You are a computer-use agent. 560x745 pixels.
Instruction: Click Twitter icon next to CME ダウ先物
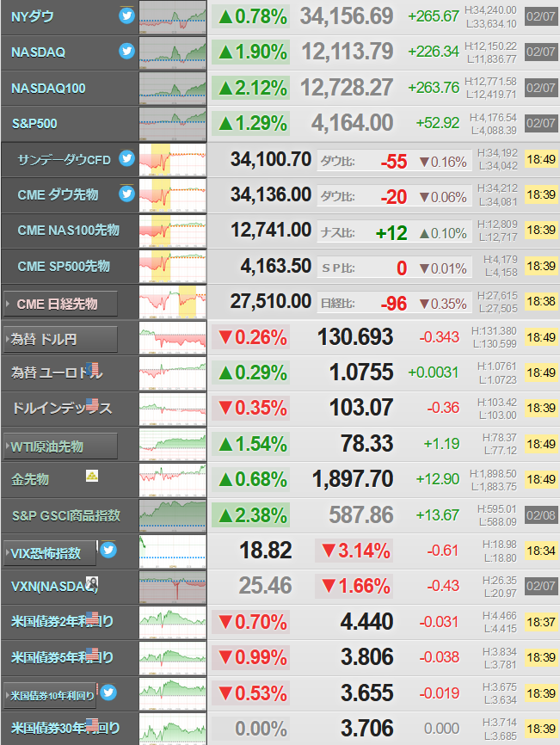coord(126,194)
